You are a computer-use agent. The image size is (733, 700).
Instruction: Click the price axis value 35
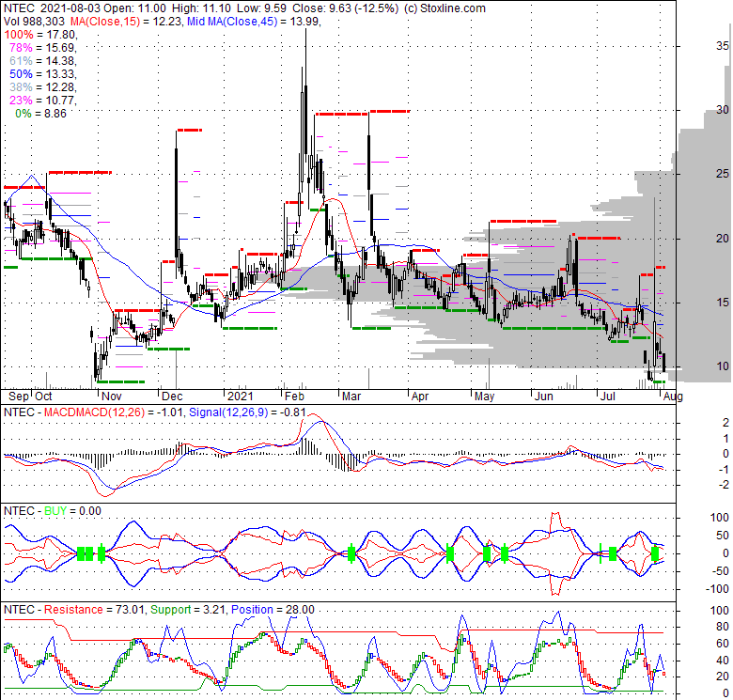723,45
